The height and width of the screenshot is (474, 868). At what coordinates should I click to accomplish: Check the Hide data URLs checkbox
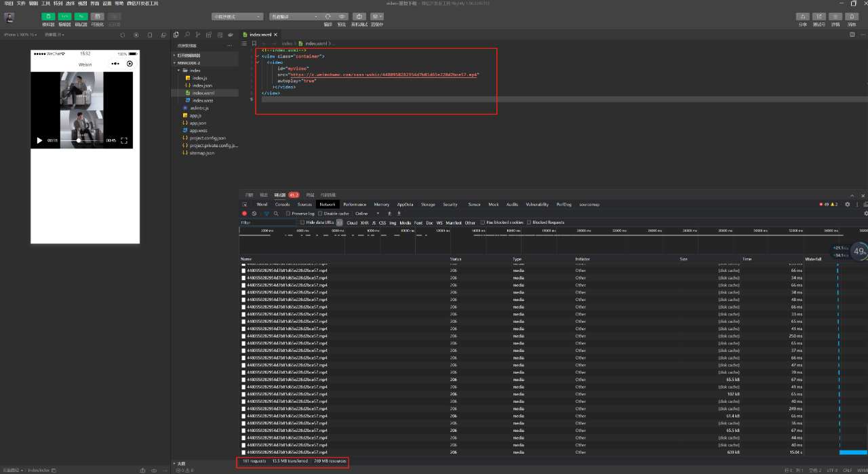click(302, 222)
